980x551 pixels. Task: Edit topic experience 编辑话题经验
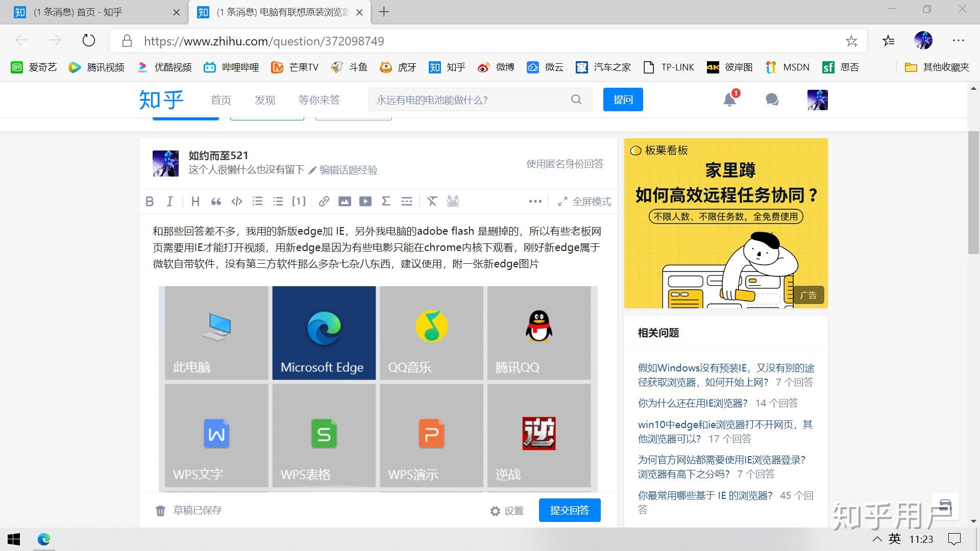pos(343,170)
